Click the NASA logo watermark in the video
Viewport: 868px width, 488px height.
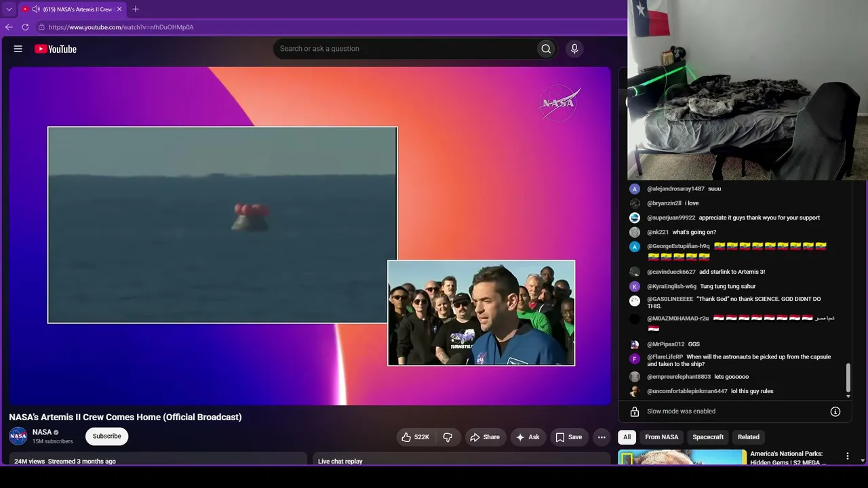[559, 103]
